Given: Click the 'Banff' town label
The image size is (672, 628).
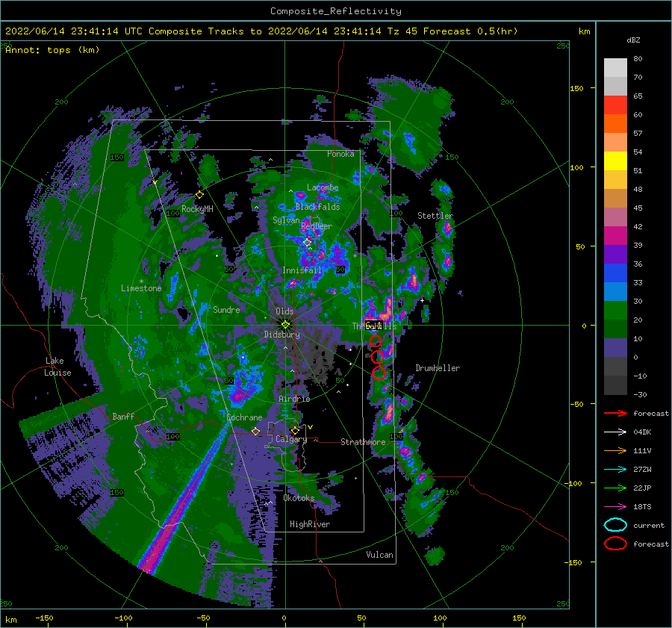Looking at the screenshot, I should coord(123,416).
